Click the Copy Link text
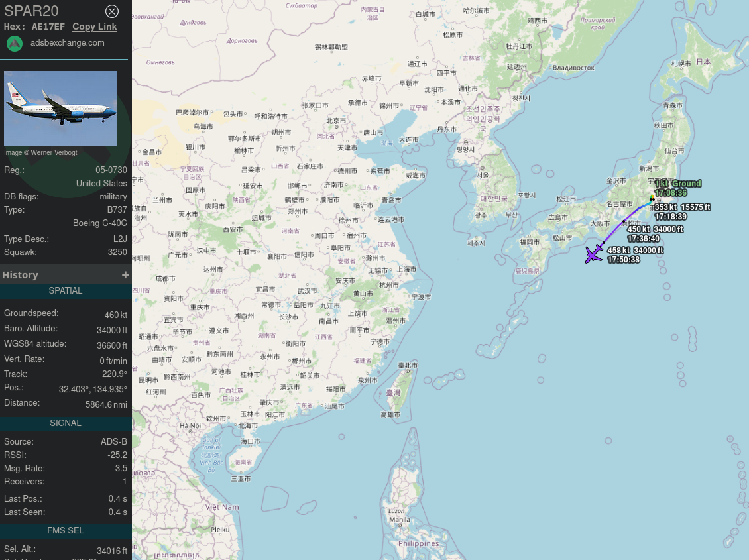The height and width of the screenshot is (560, 749). pos(95,27)
